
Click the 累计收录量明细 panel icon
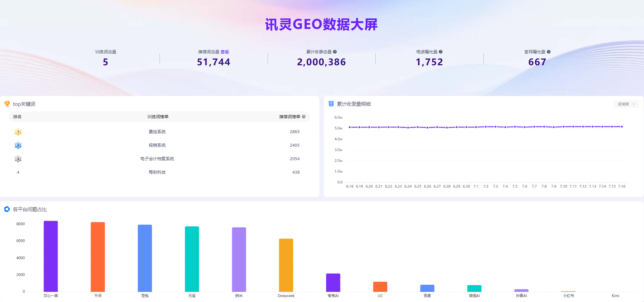point(331,104)
